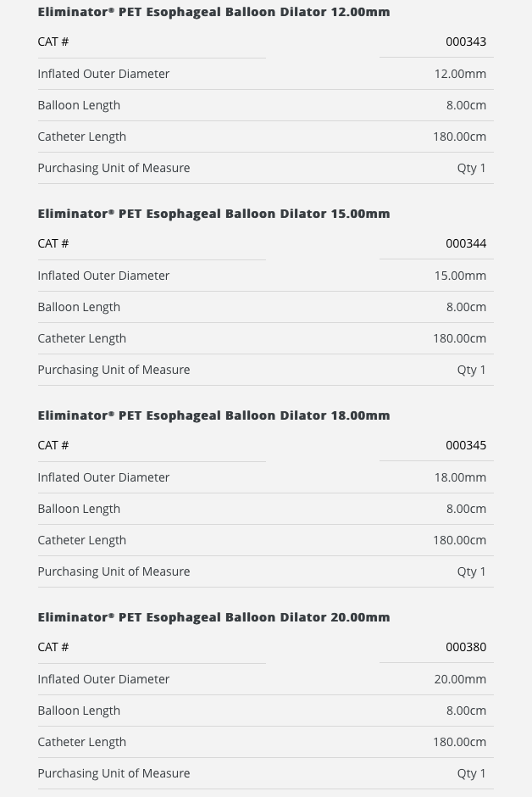This screenshot has width=532, height=797.
Task: Select catalog number 000345
Action: pos(466,445)
